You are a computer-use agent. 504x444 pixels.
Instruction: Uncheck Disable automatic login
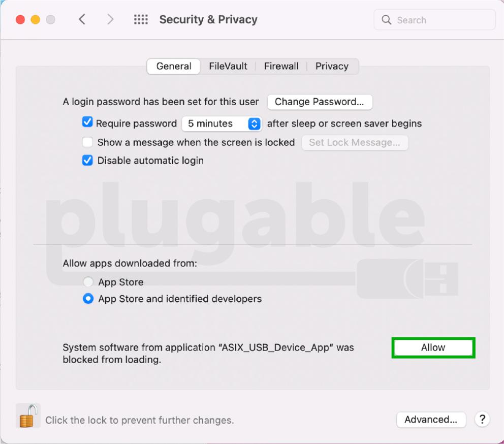[x=88, y=161]
